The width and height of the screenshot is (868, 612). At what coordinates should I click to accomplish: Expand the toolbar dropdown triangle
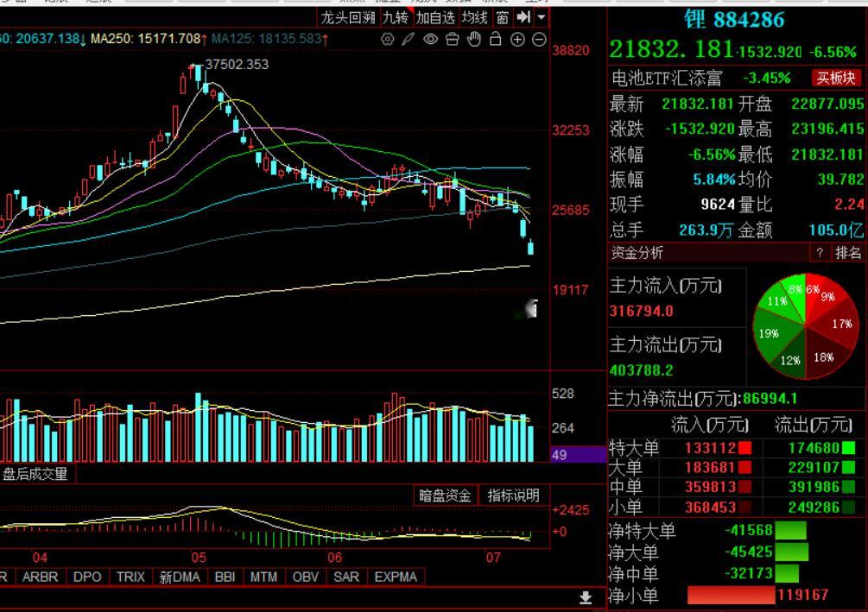542,18
